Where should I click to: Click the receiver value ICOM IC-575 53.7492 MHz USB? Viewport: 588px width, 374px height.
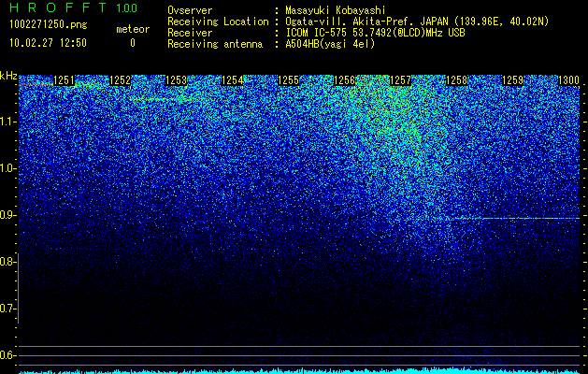pos(375,33)
